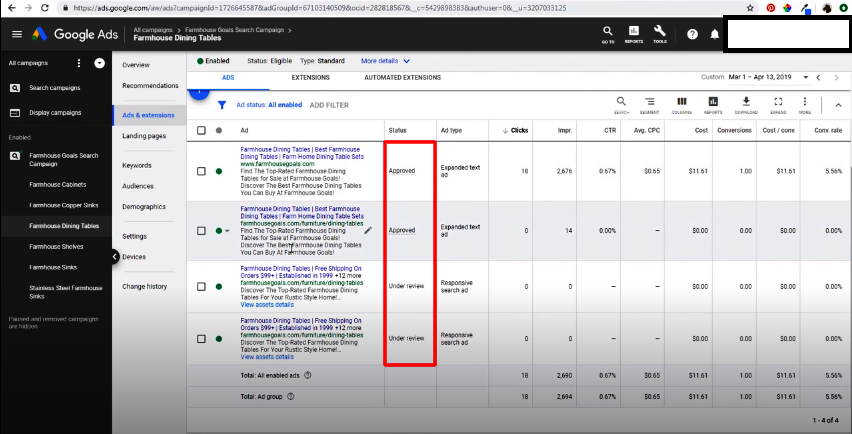
Task: Sort by Cost column header
Action: pos(701,130)
